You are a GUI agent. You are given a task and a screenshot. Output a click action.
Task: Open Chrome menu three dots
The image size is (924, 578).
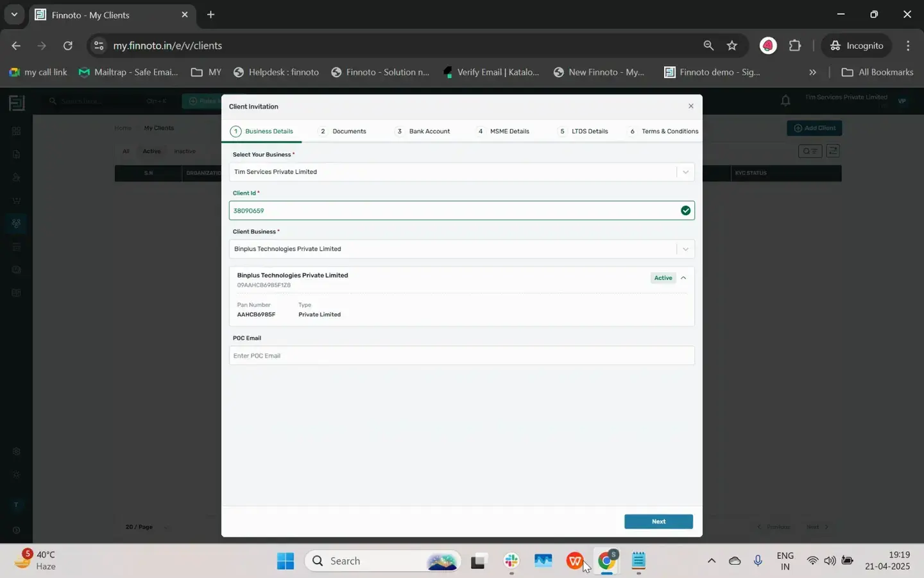pyautogui.click(x=908, y=46)
